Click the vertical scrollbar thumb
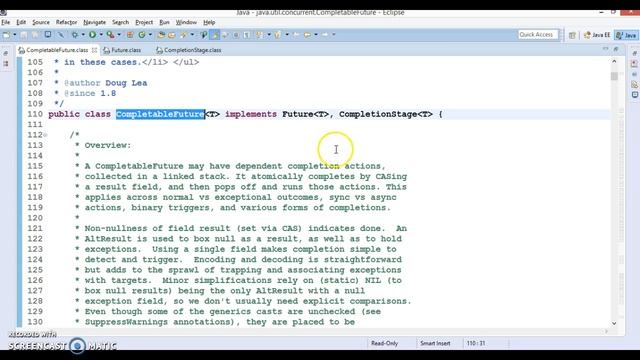Screen dimensions: 640x360 614,76
